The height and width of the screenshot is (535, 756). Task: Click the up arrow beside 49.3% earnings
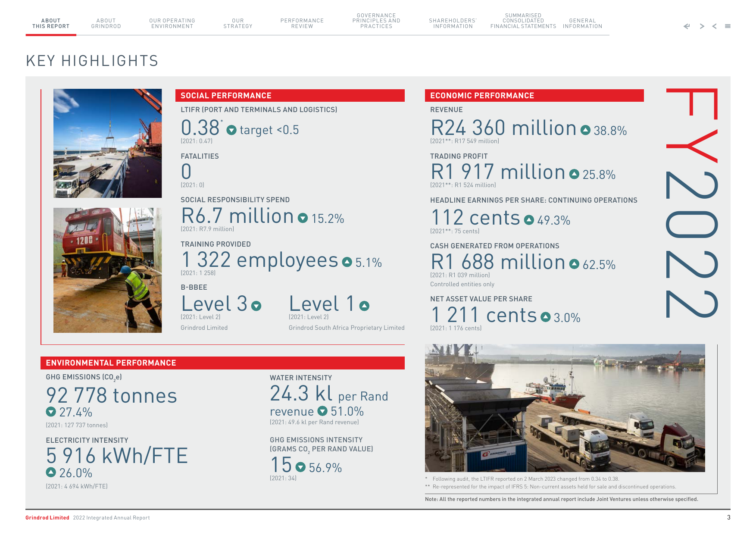[x=529, y=220]
